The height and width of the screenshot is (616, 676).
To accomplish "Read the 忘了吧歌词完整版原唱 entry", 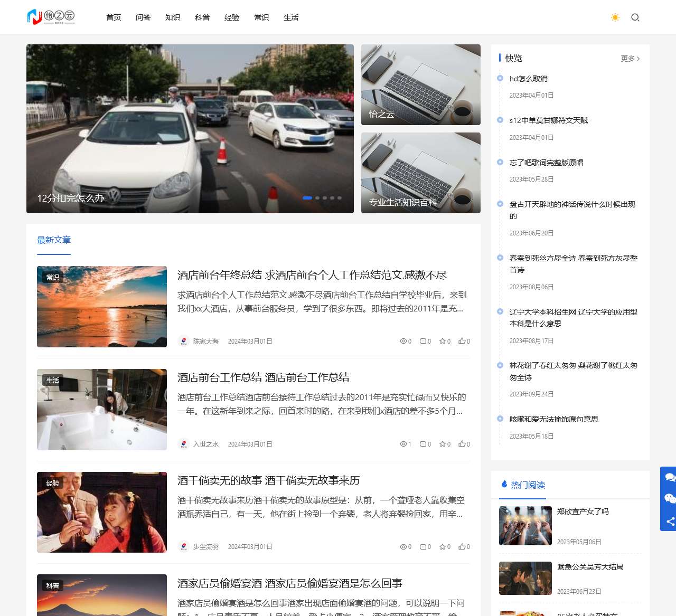I will 547,163.
